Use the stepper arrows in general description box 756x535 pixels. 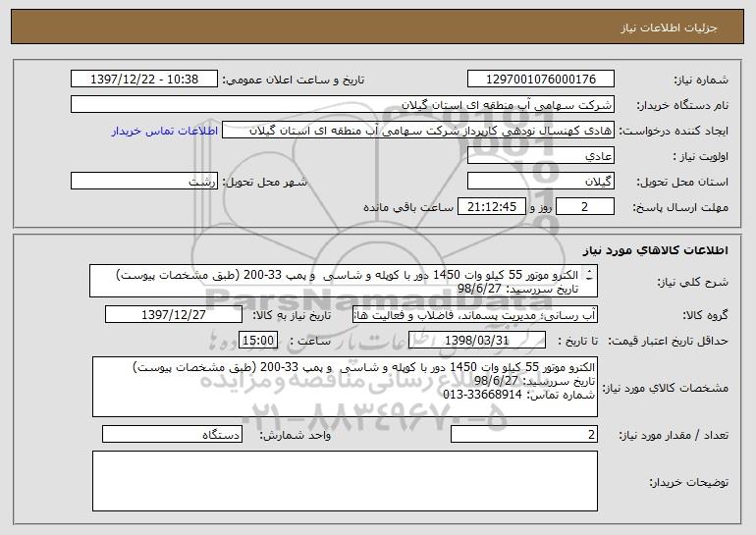[590, 276]
